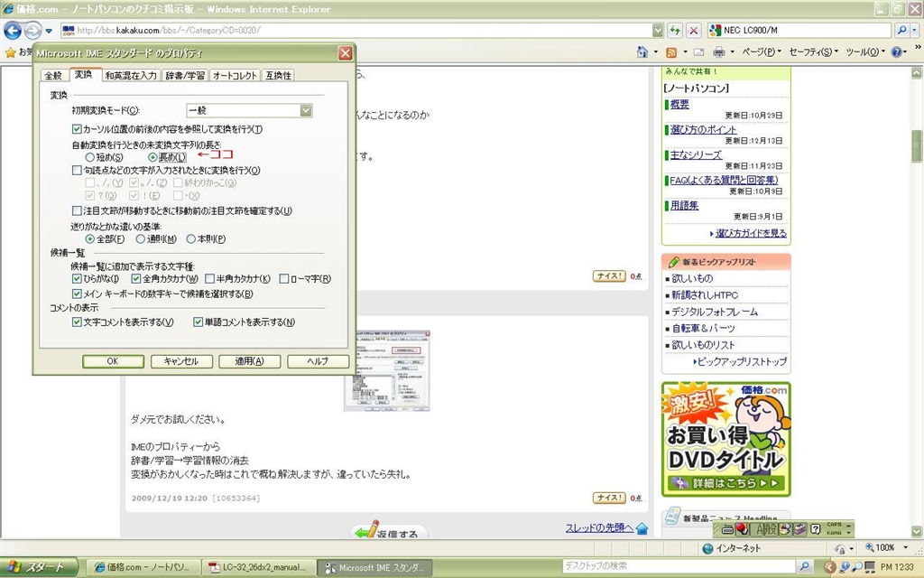Open the Start menu button

pos(38,567)
